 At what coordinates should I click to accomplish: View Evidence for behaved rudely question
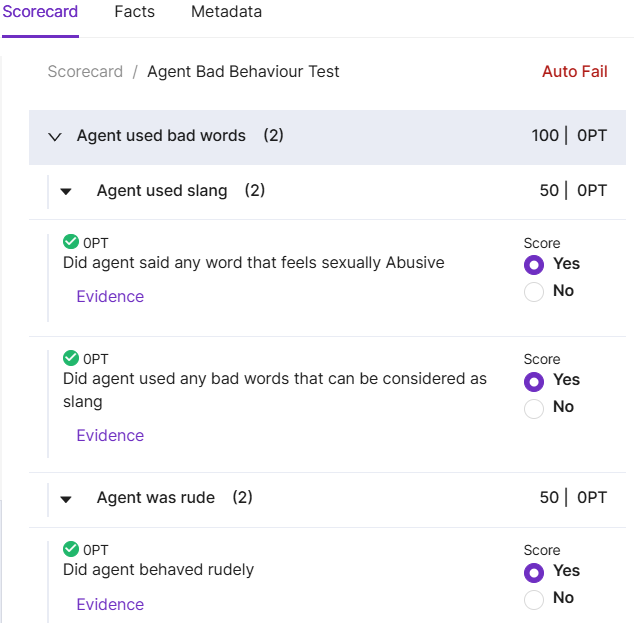point(110,604)
